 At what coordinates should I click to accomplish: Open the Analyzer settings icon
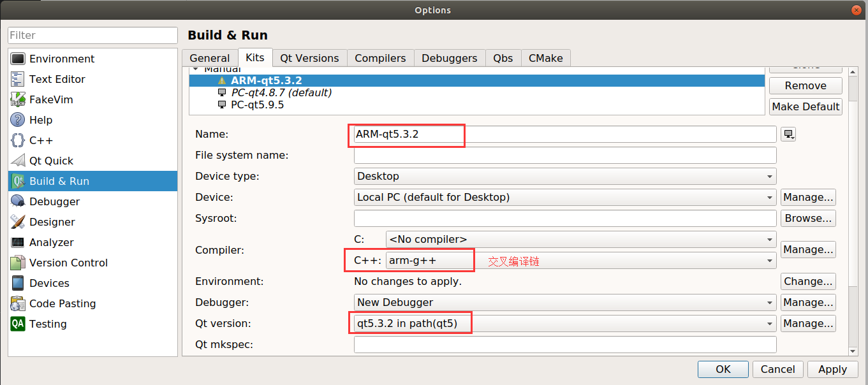tap(18, 242)
